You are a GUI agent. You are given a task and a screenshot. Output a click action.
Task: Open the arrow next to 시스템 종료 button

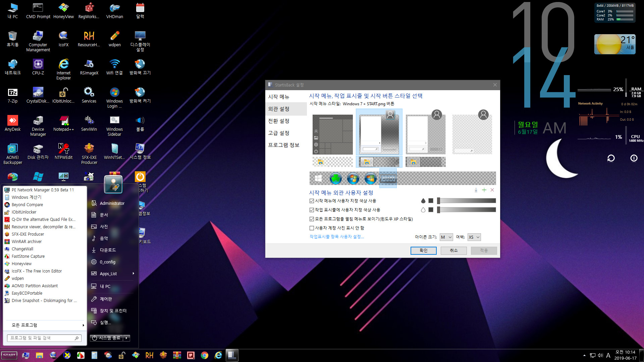pyautogui.click(x=126, y=338)
